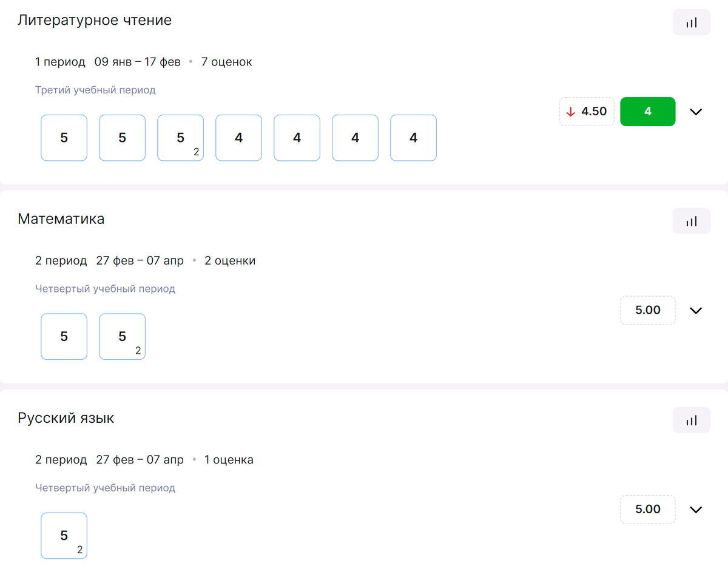Click the 4.50 average with red arrow
The height and width of the screenshot is (580, 728).
coord(587,112)
